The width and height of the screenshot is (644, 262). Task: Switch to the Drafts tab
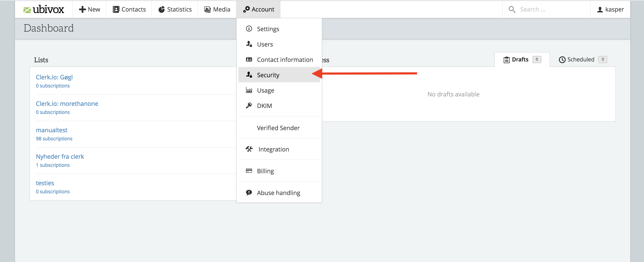point(520,59)
